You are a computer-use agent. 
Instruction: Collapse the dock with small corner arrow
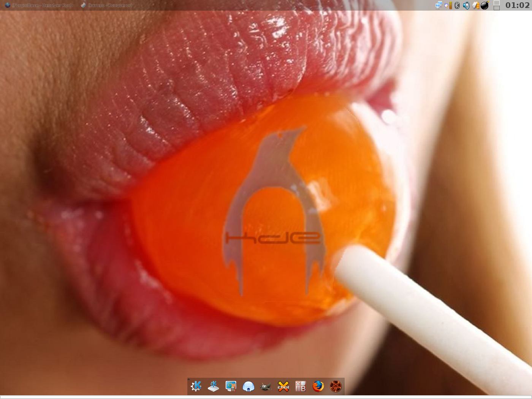click(x=188, y=379)
